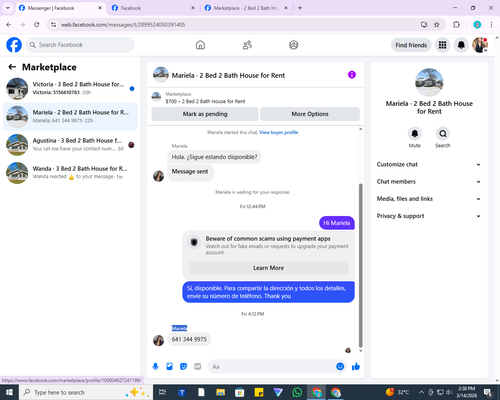
Task: Click the Hola ¿Sigue estando disponible? message
Action: (214, 157)
